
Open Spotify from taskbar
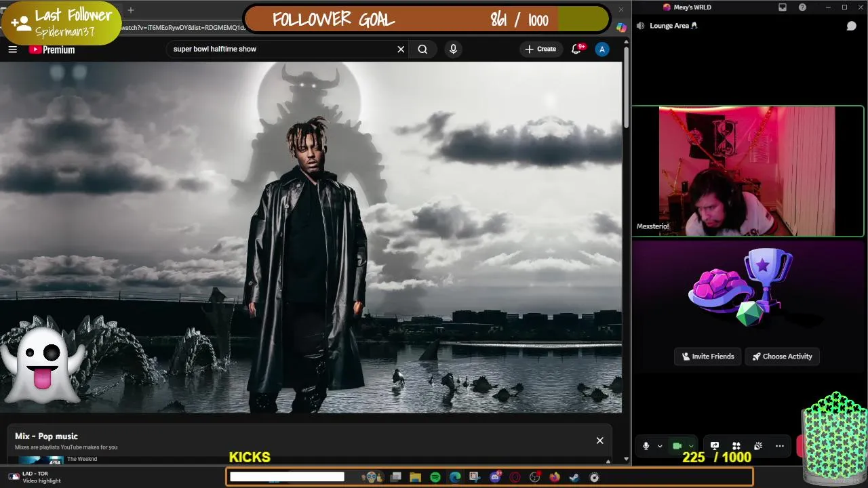435,477
